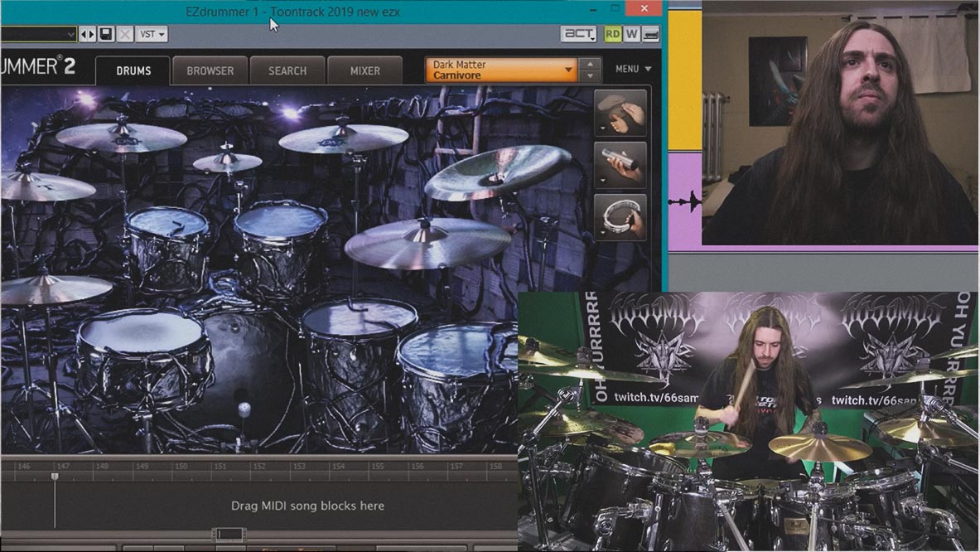The height and width of the screenshot is (552, 980).
Task: Switch to the DRUMS tab
Action: tap(133, 70)
